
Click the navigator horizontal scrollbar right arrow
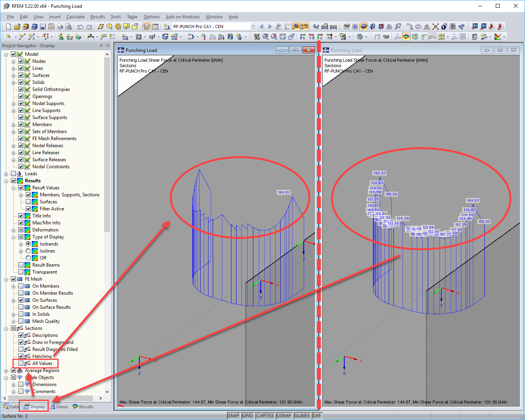[x=101, y=398]
